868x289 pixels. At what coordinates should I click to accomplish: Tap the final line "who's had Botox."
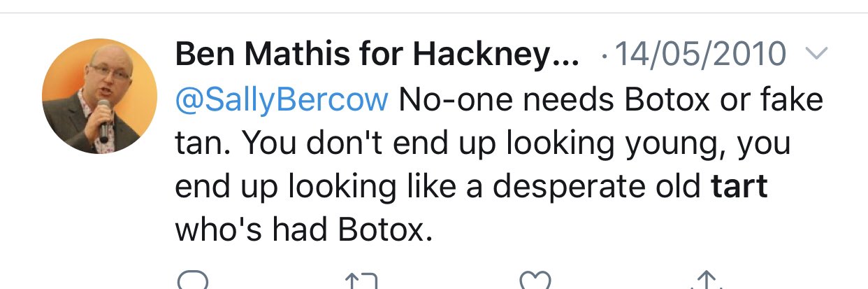point(299,230)
